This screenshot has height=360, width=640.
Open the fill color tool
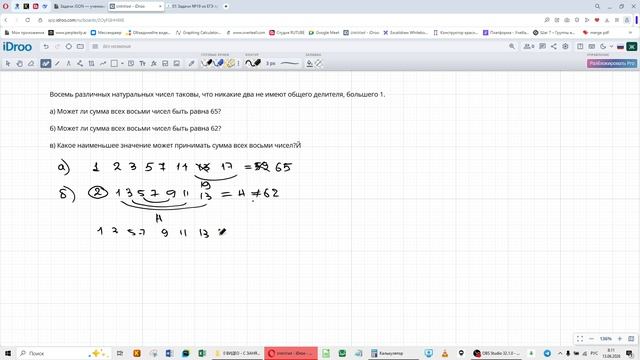[309, 63]
